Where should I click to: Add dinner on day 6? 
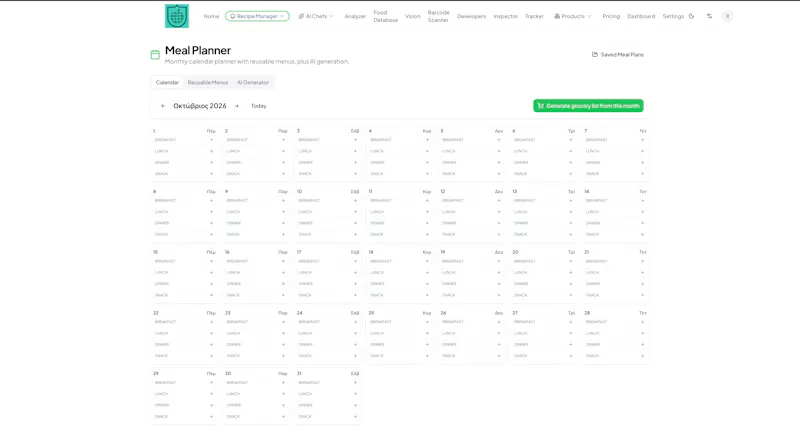click(x=571, y=162)
